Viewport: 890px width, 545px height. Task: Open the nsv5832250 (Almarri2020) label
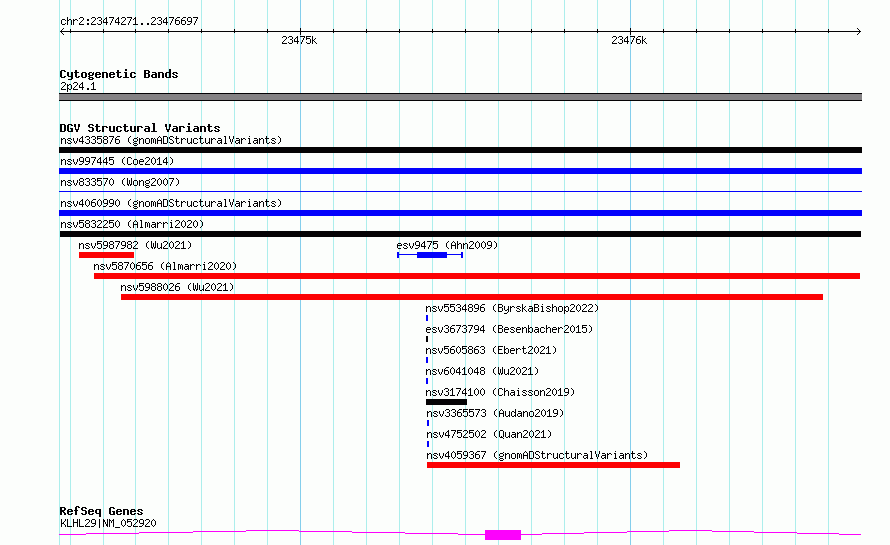(x=132, y=224)
